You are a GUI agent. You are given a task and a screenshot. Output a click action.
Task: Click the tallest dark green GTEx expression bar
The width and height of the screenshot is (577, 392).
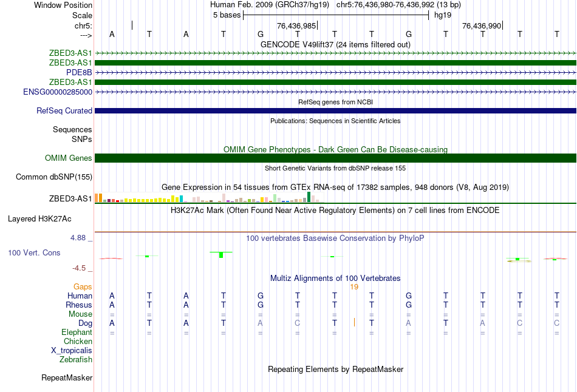pyautogui.click(x=309, y=197)
